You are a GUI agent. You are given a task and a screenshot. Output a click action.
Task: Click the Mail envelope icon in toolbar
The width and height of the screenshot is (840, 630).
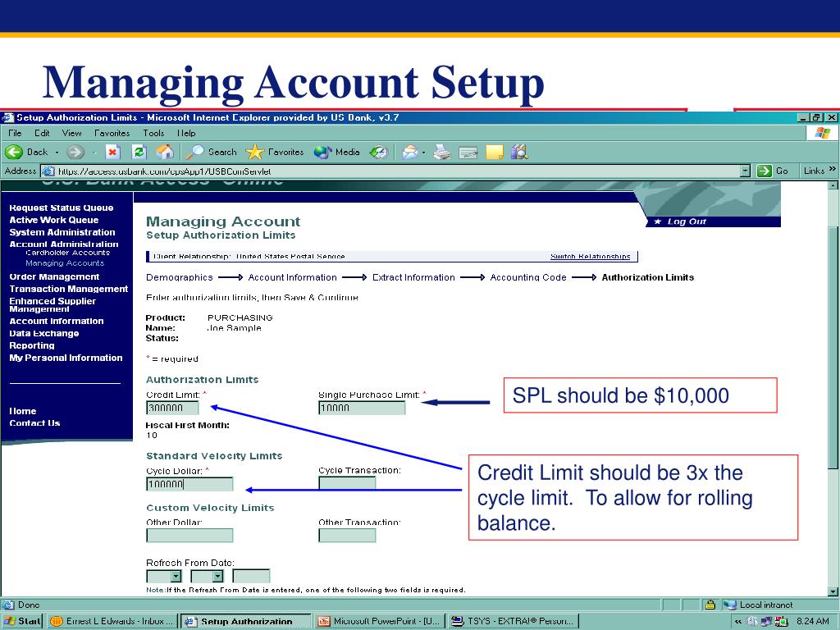[x=410, y=152]
